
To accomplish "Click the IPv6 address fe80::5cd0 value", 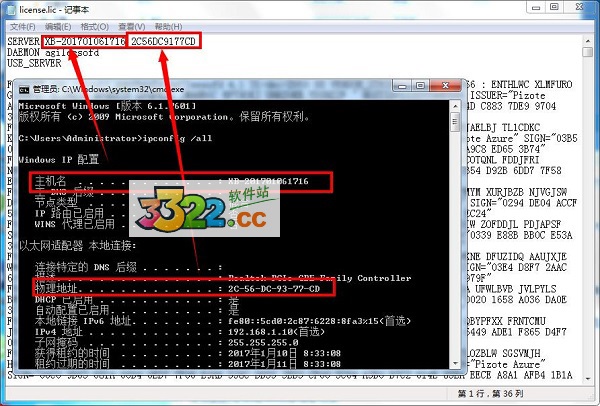I will (319, 321).
